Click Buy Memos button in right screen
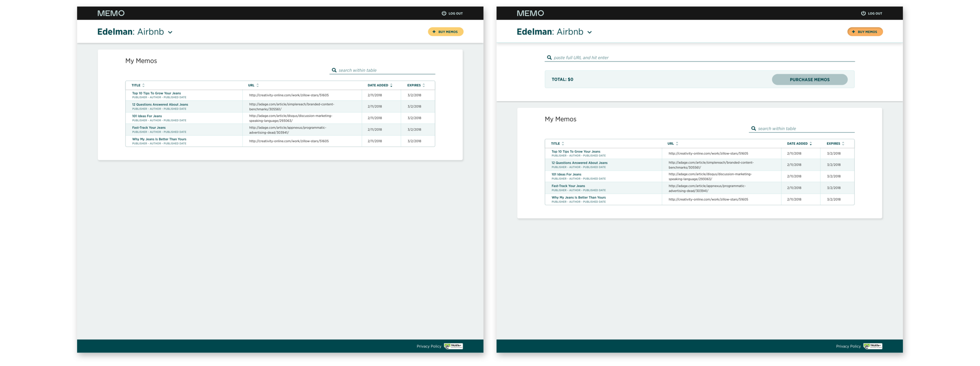Image resolution: width=980 pixels, height=366 pixels. click(x=865, y=32)
